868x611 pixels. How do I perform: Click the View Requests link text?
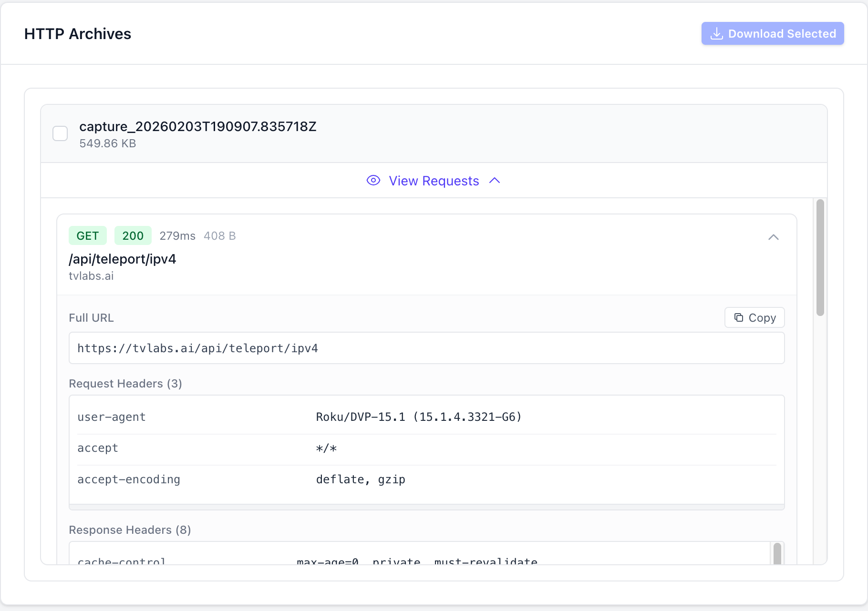pyautogui.click(x=434, y=181)
